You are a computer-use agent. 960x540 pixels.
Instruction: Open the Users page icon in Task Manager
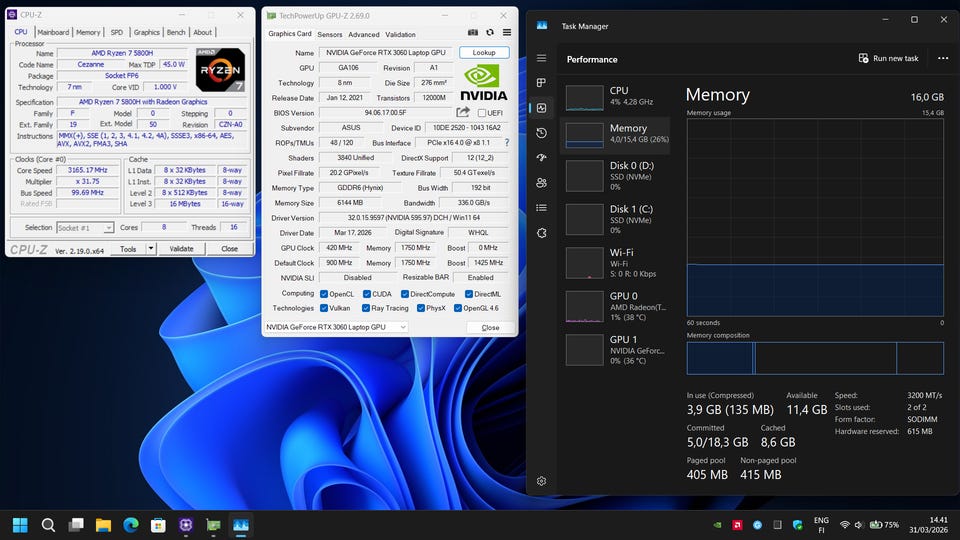541,183
